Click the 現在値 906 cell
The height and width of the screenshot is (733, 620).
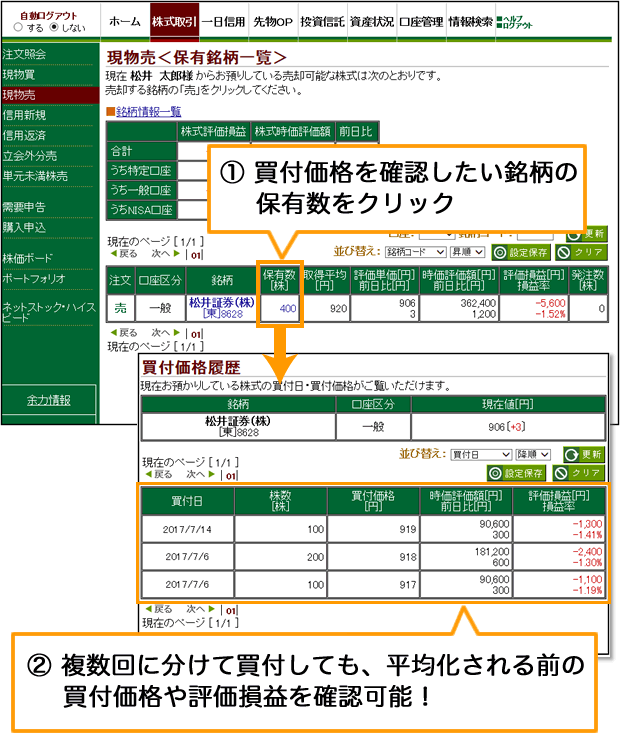[x=508, y=427]
